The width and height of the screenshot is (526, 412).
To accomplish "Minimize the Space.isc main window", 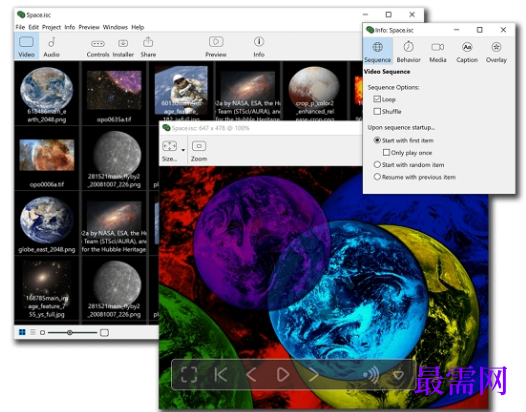I will pos(365,14).
